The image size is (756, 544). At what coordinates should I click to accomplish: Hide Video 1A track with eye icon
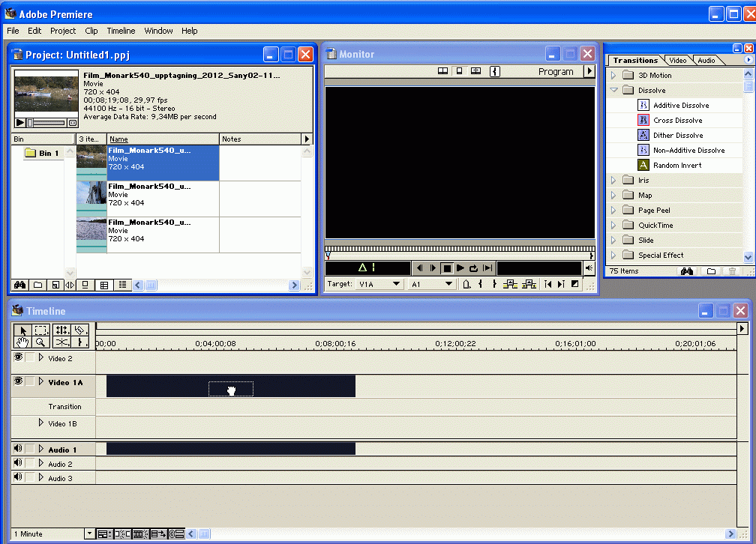point(18,381)
